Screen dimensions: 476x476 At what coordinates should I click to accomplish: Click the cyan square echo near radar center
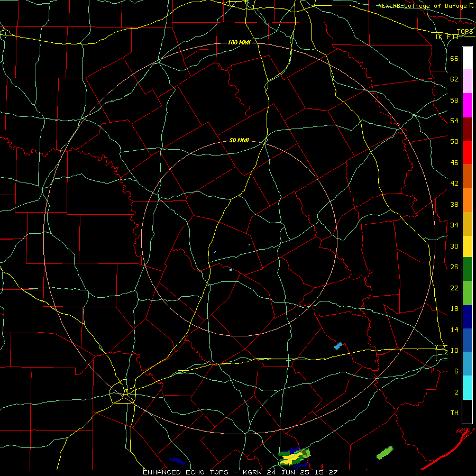(x=231, y=270)
